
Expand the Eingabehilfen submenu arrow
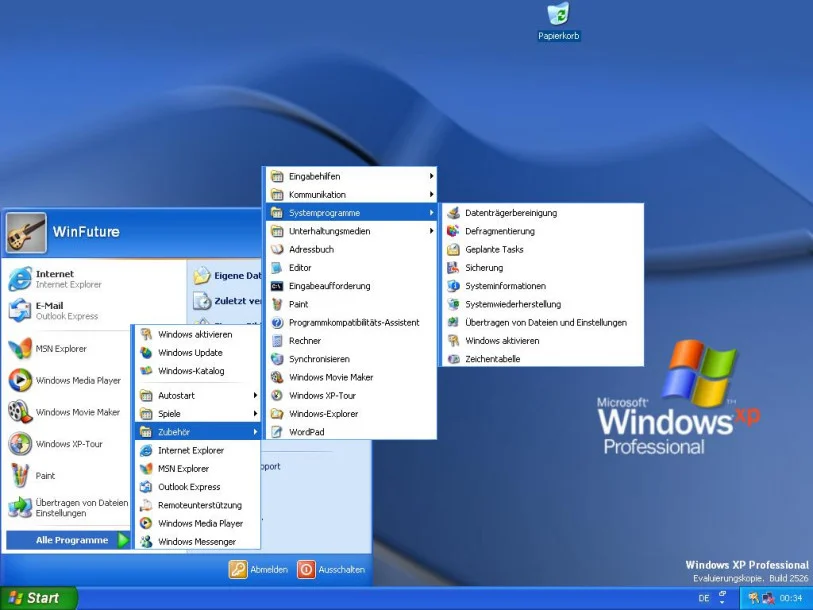(x=431, y=177)
